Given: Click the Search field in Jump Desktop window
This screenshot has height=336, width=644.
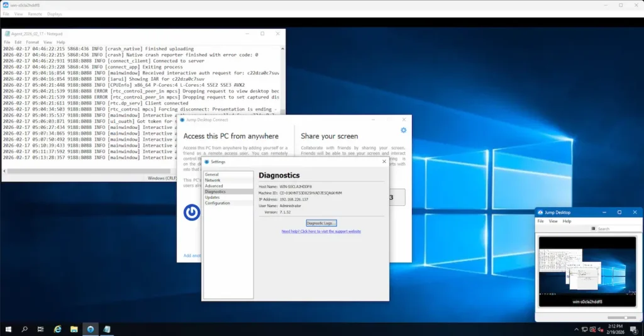Looking at the screenshot, I should (x=619, y=229).
